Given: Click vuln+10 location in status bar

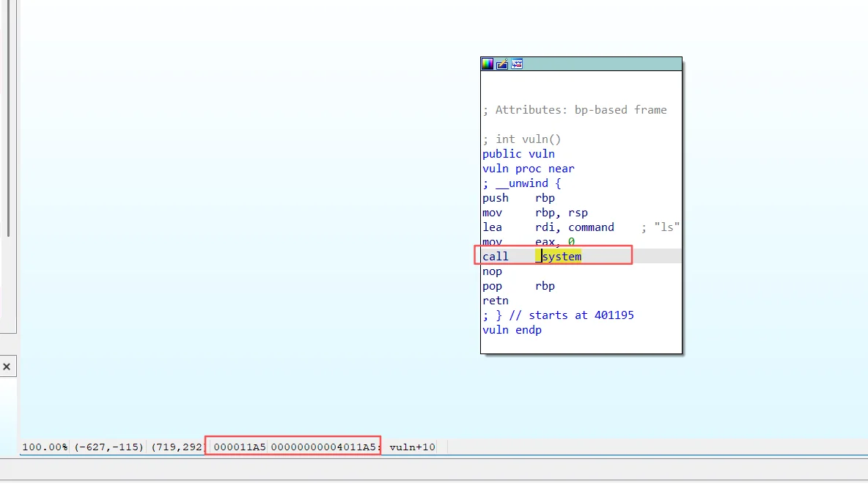Looking at the screenshot, I should [412, 447].
